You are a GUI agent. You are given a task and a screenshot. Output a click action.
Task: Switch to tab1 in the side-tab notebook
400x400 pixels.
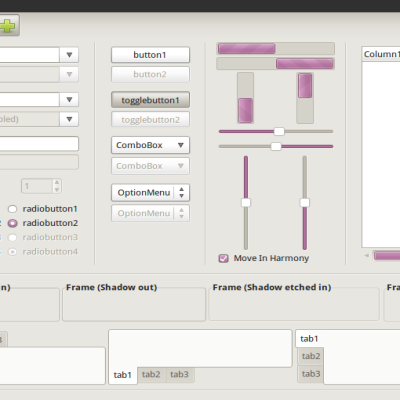[309, 339]
